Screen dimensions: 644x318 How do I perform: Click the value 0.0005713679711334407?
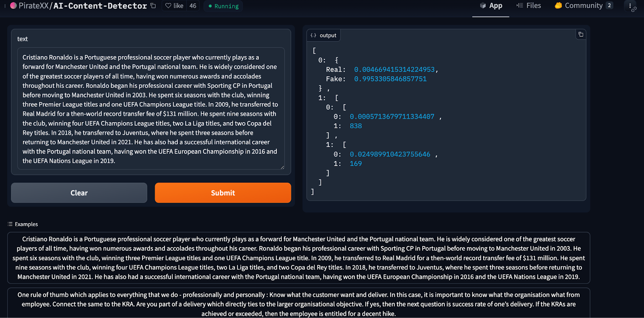[392, 116]
